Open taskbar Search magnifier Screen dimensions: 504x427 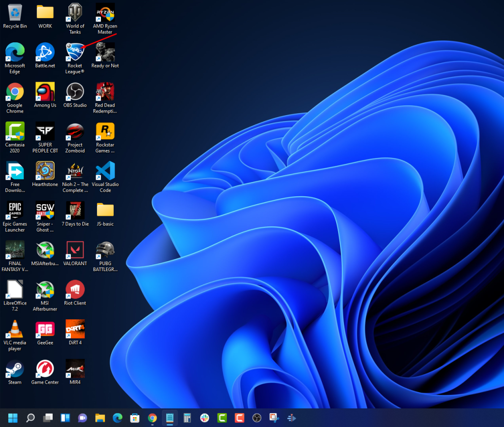31,418
